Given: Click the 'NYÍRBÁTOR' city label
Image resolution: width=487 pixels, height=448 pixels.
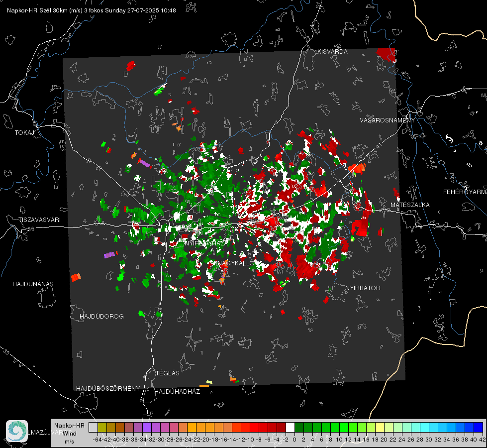Looking at the screenshot, I should pyautogui.click(x=363, y=288).
